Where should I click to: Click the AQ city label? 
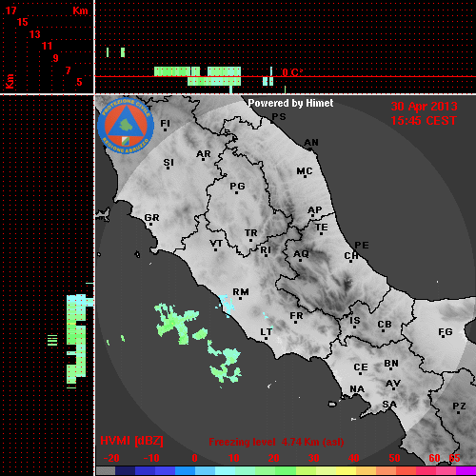[301, 254]
